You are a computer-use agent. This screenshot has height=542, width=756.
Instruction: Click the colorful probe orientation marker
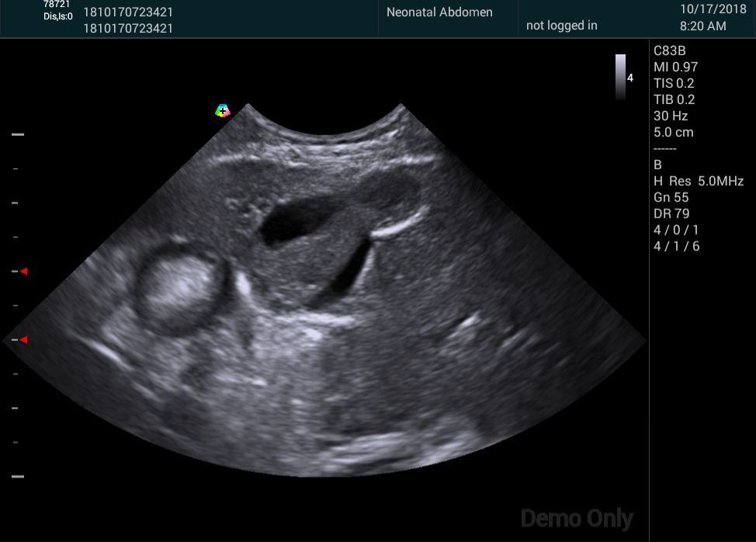point(222,111)
